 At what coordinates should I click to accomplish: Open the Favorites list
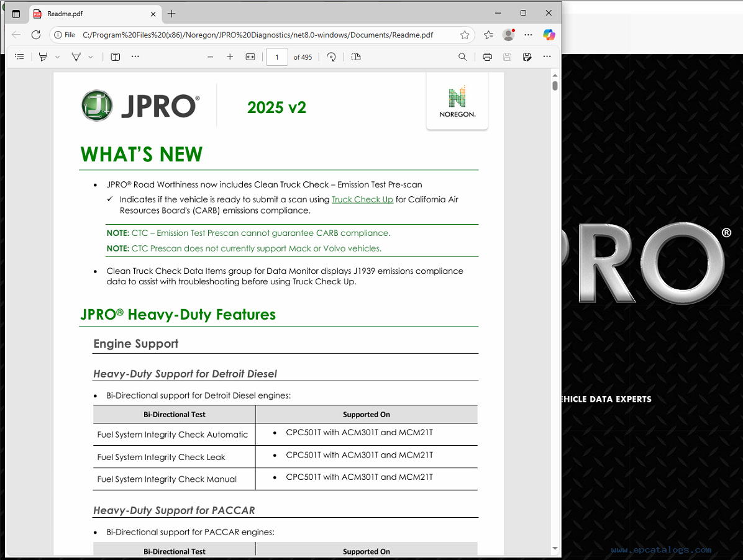click(488, 35)
